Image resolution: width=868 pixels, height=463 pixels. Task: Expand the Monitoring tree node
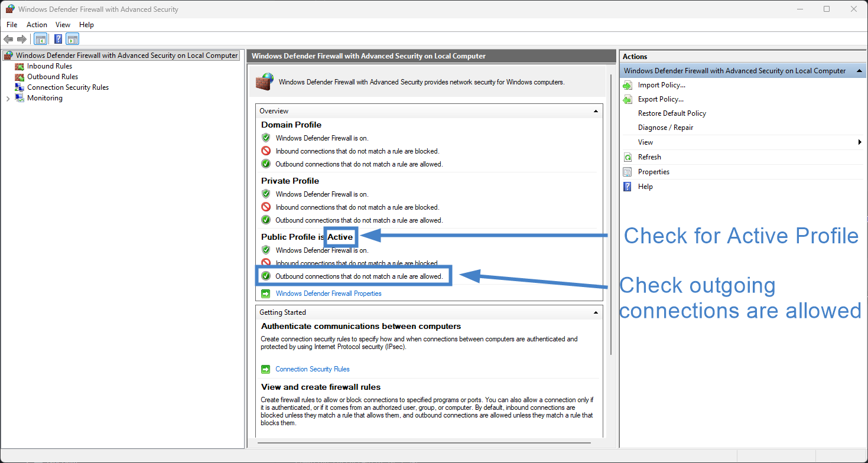pyautogui.click(x=8, y=99)
